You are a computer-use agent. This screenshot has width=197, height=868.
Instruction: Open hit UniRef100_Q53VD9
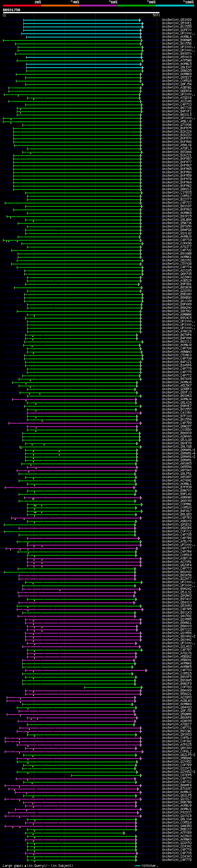pos(177,20)
